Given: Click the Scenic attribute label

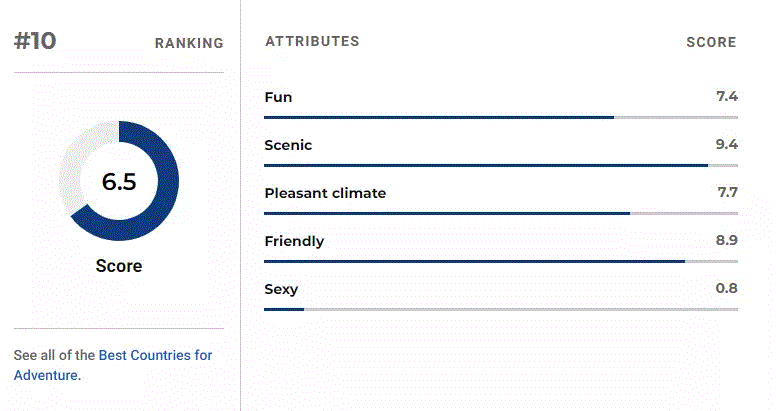Looking at the screenshot, I should pyautogui.click(x=288, y=145).
